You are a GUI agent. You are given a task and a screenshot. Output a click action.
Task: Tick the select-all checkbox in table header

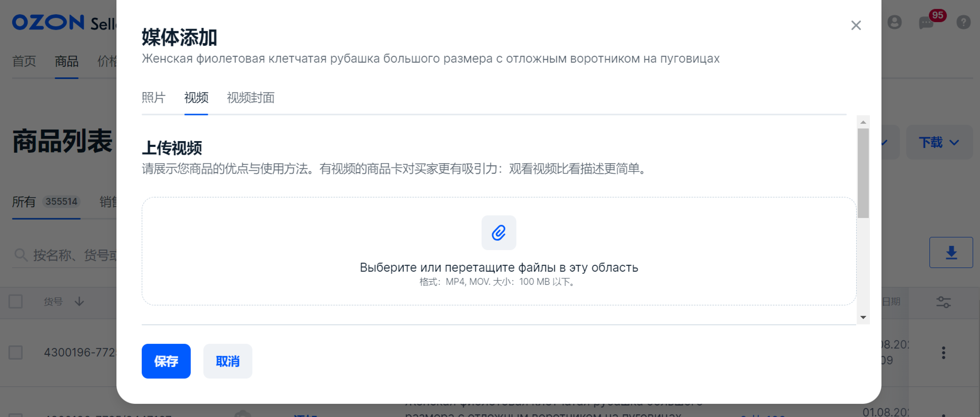16,301
